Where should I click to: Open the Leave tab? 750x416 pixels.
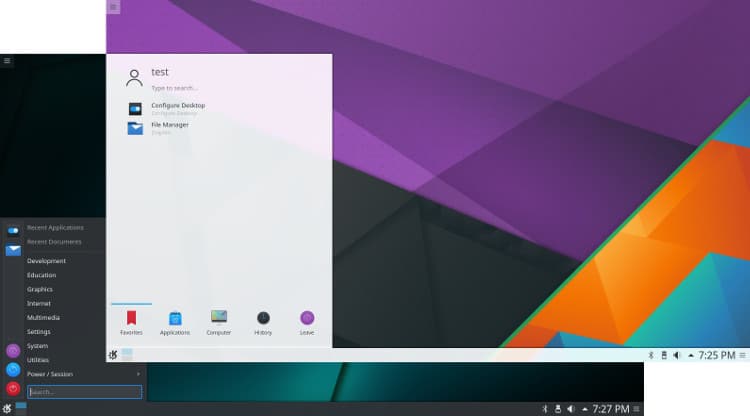tap(307, 322)
